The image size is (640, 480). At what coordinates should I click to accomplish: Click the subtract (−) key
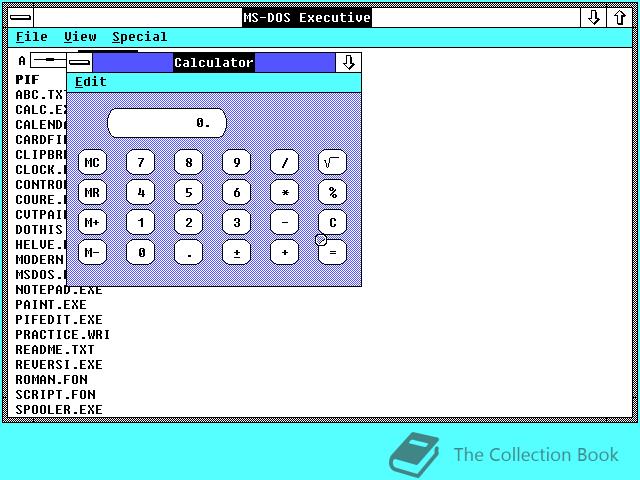(x=284, y=222)
